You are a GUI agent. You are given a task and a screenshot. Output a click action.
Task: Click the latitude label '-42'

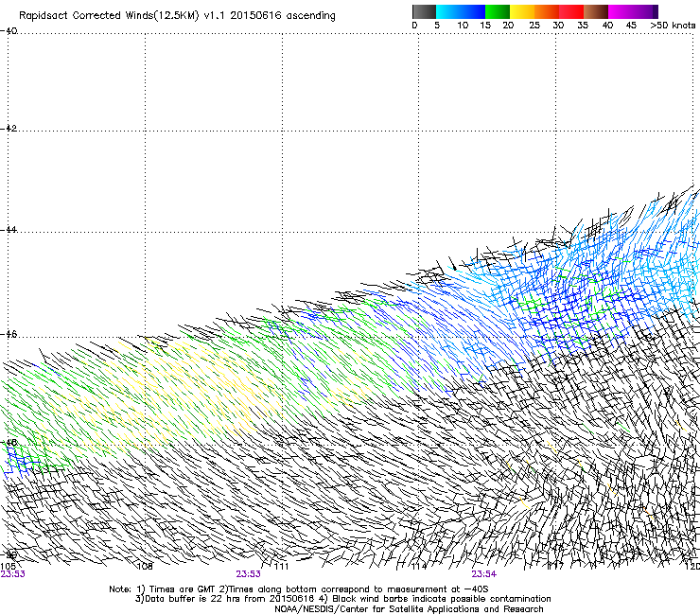[x=9, y=128]
